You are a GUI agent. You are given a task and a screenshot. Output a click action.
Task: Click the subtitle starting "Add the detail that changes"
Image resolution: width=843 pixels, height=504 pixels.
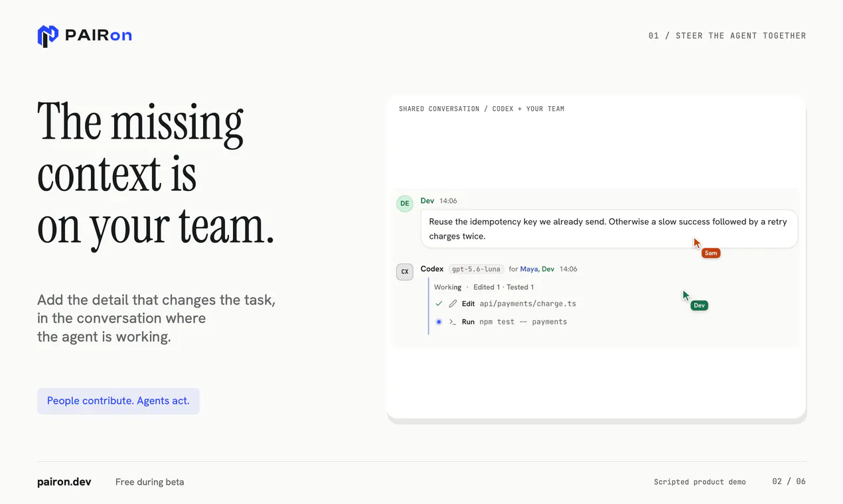[156, 318]
